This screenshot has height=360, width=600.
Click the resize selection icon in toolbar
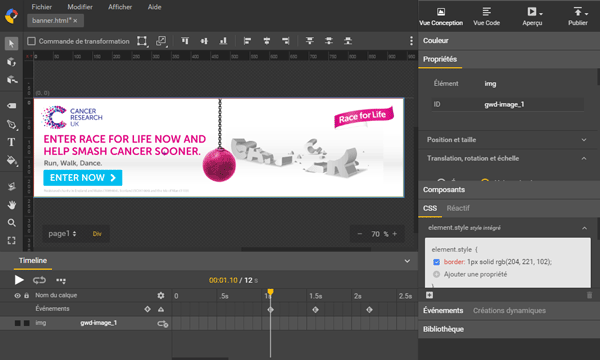(x=161, y=41)
